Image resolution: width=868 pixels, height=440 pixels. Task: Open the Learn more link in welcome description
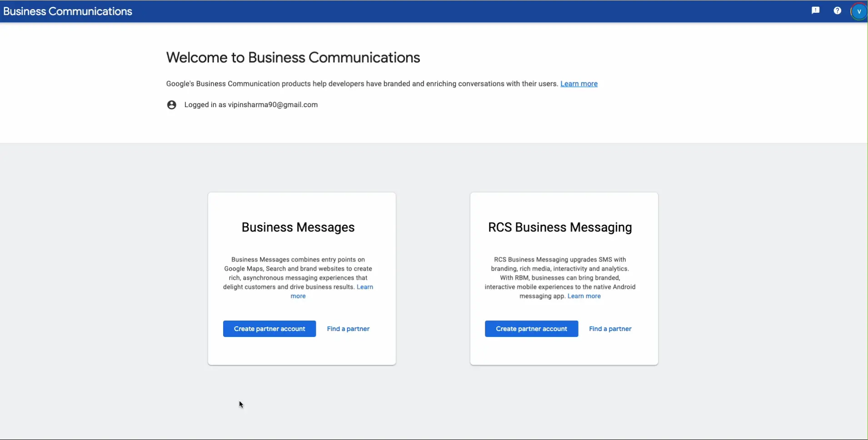[x=579, y=84]
